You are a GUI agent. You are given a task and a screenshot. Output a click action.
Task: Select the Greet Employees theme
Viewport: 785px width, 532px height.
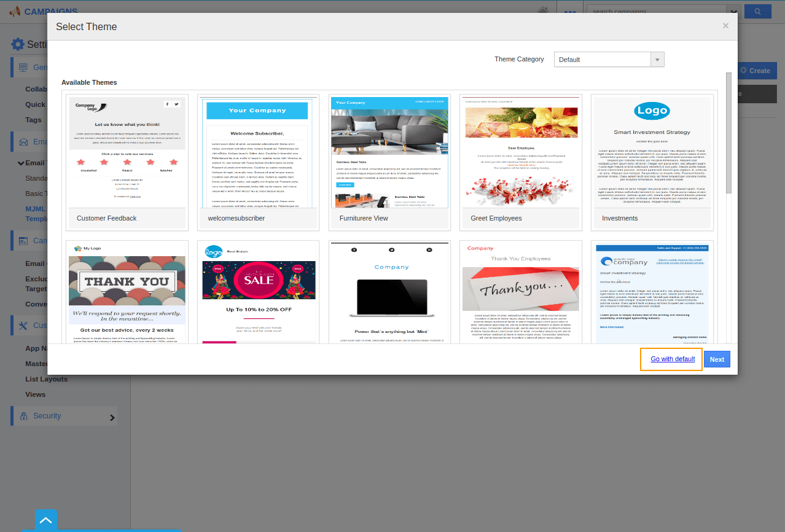click(x=521, y=162)
